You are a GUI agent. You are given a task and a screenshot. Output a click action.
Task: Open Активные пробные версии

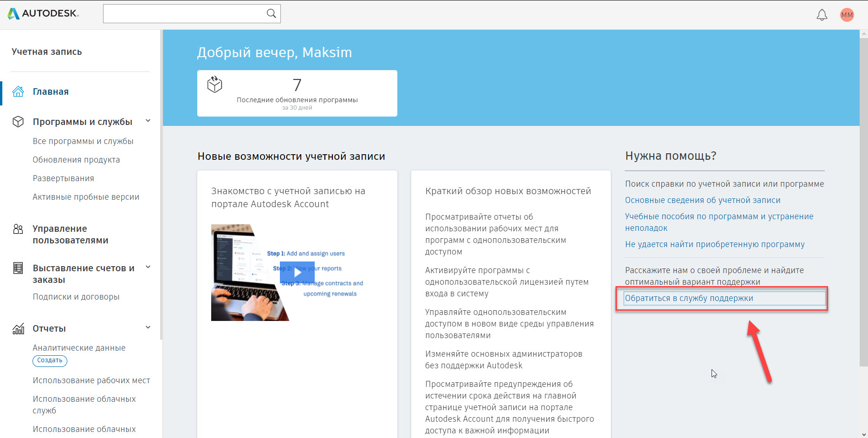(86, 197)
